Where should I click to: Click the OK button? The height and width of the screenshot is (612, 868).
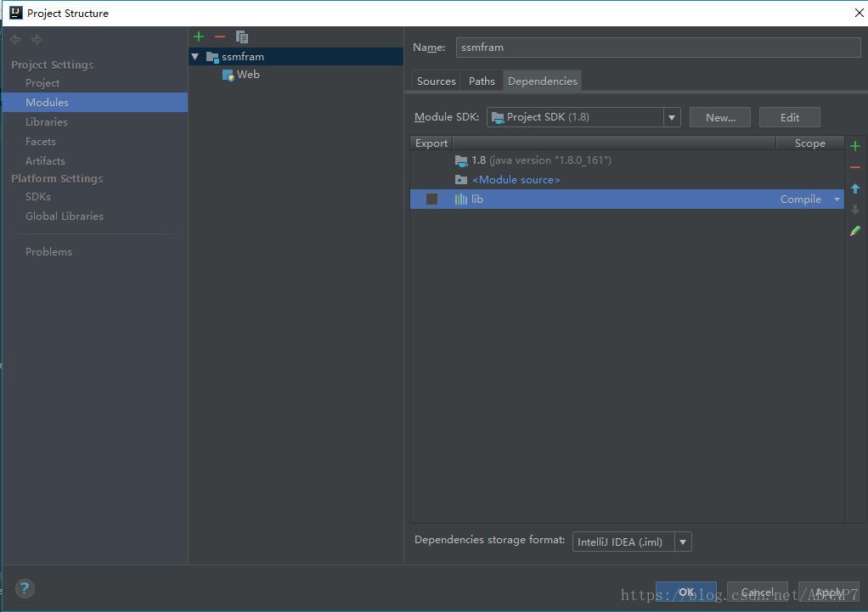[x=686, y=592]
